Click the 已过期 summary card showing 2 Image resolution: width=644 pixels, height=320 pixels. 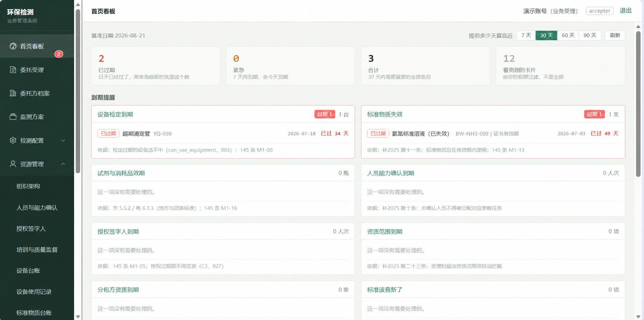(x=156, y=66)
